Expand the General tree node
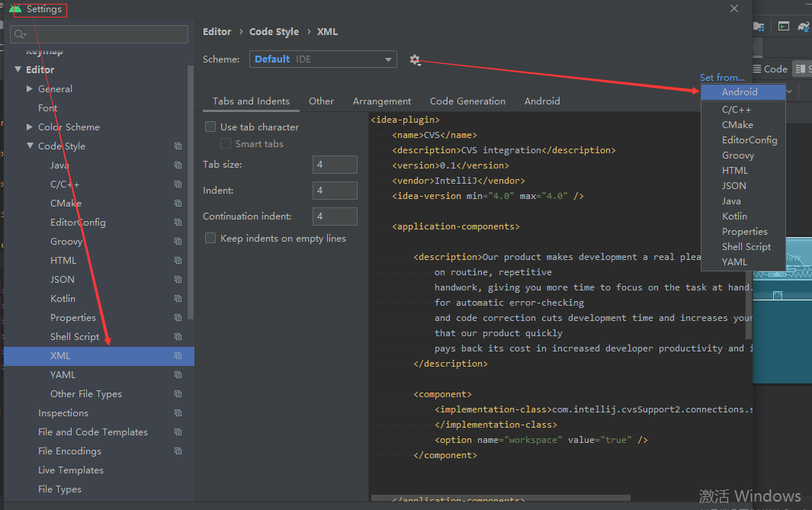The width and height of the screenshot is (812, 510). pyautogui.click(x=30, y=88)
